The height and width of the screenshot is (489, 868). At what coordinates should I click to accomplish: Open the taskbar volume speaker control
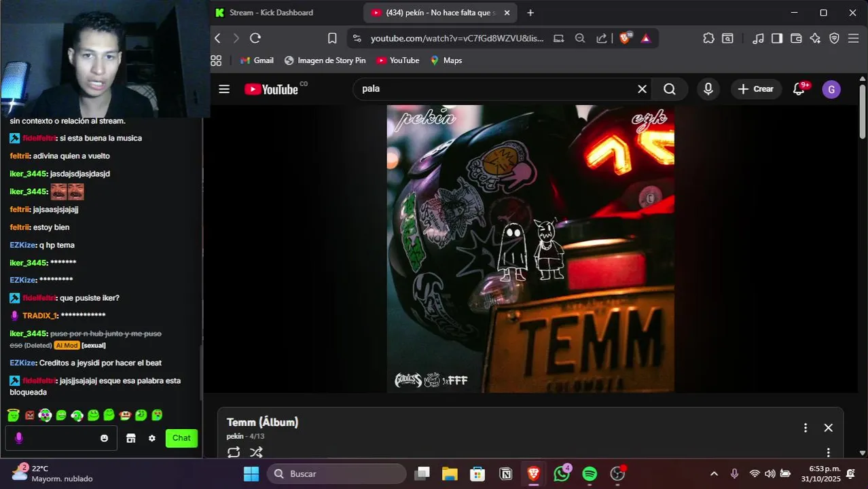(770, 474)
